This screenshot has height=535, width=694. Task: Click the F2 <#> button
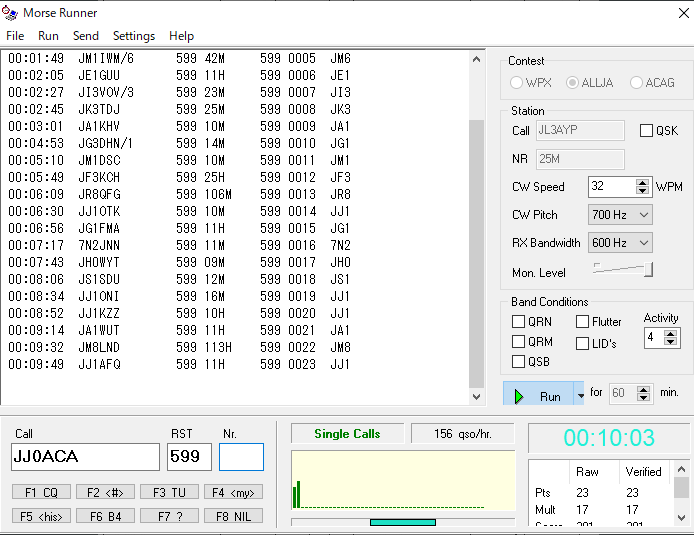pos(105,492)
